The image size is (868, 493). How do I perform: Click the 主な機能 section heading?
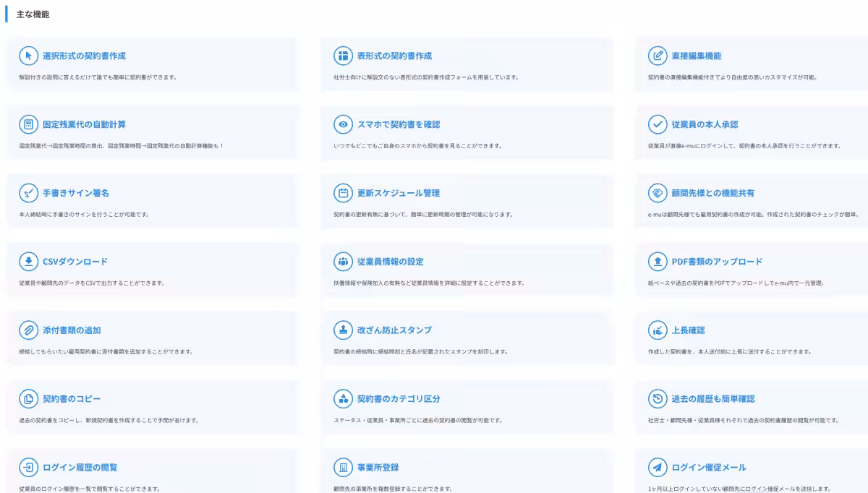pyautogui.click(x=33, y=14)
